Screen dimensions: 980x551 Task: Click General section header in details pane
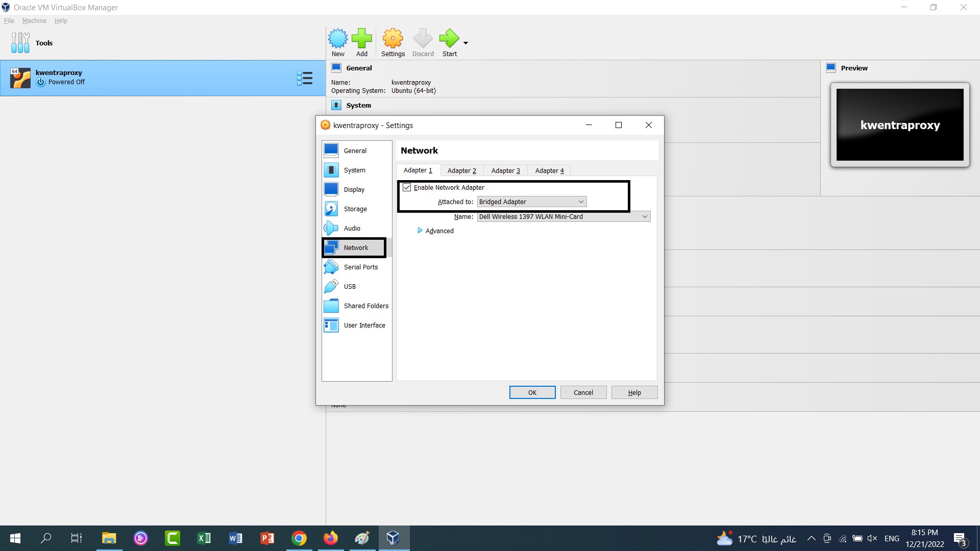pyautogui.click(x=359, y=68)
